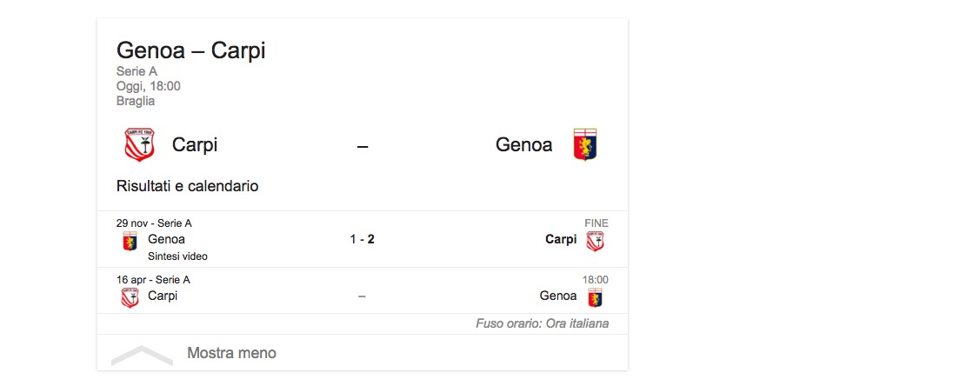Viewport: 980px width, 386px height.
Task: Click the Carpi team name beside large crest
Action: point(195,145)
